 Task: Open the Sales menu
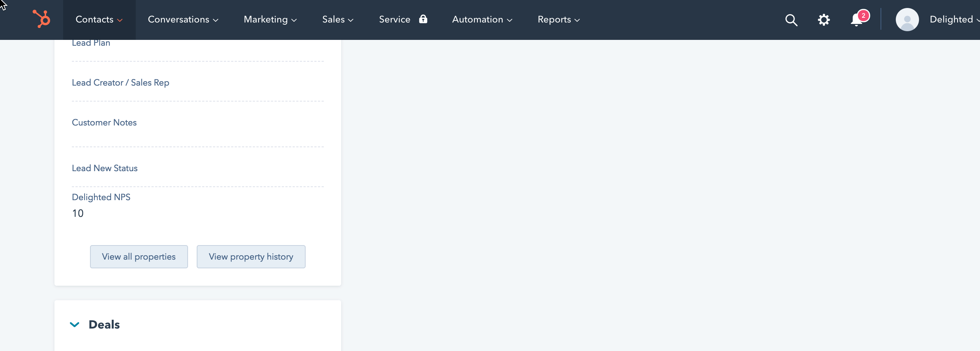[338, 20]
